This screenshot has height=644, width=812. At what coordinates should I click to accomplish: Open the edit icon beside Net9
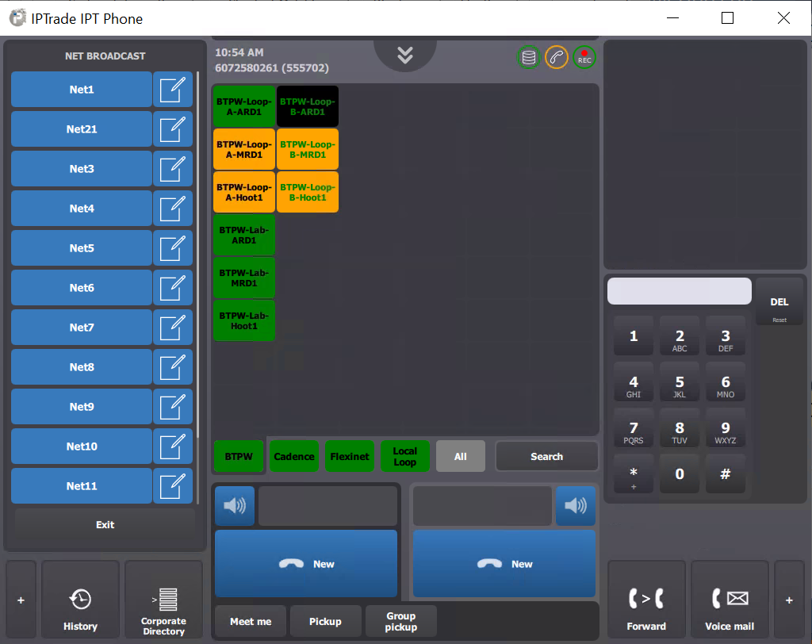(x=173, y=407)
